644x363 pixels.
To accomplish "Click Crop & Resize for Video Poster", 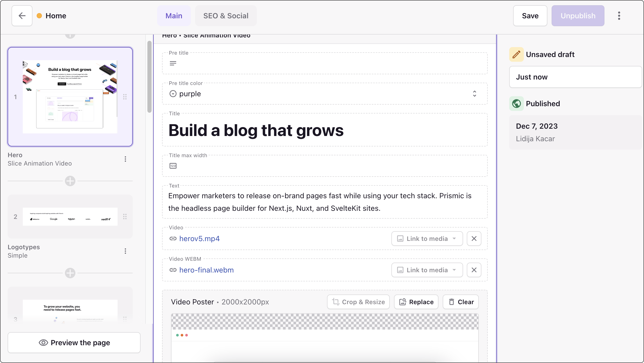I will (358, 302).
